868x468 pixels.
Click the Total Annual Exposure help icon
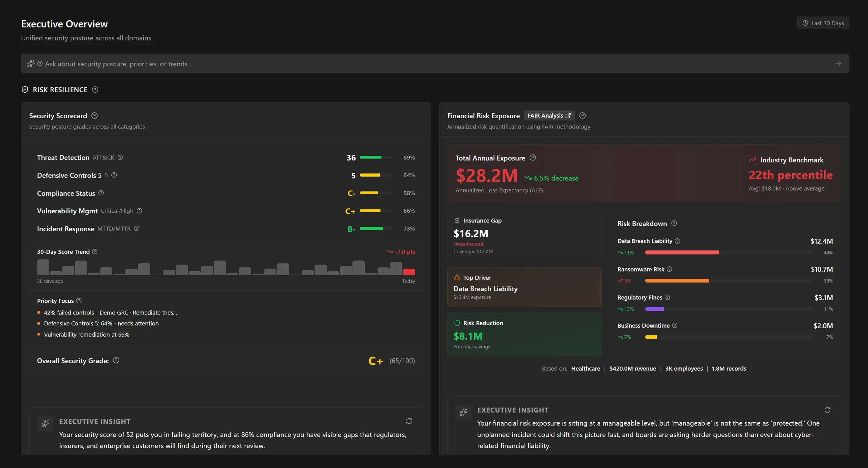click(x=533, y=158)
